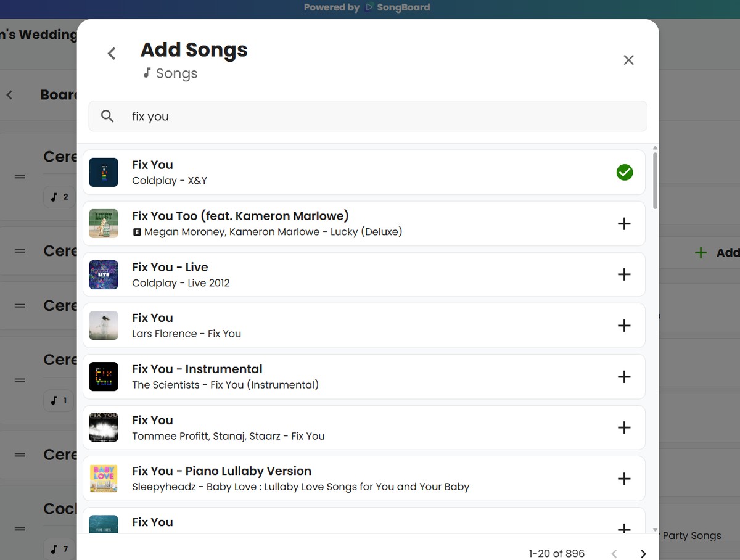Screen dimensions: 740x560
Task: Go back on the Board page behind dialog
Action: coord(9,95)
